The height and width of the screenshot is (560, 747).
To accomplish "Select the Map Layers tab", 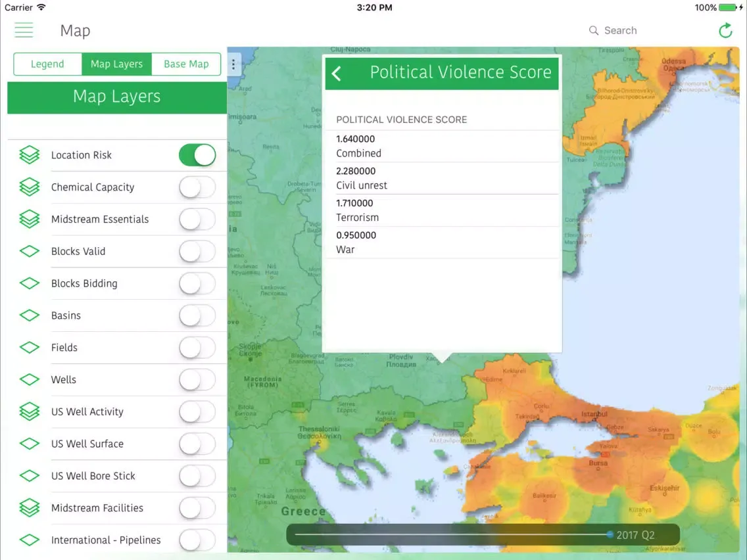I will click(x=117, y=64).
